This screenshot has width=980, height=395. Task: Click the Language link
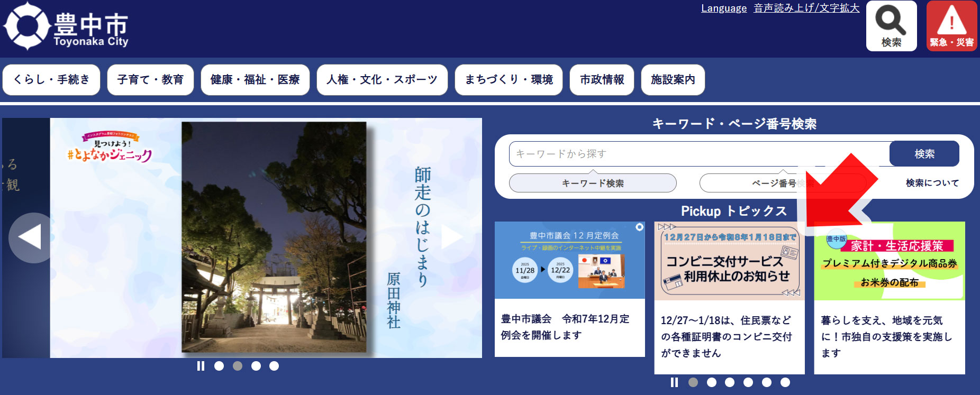[x=723, y=8]
